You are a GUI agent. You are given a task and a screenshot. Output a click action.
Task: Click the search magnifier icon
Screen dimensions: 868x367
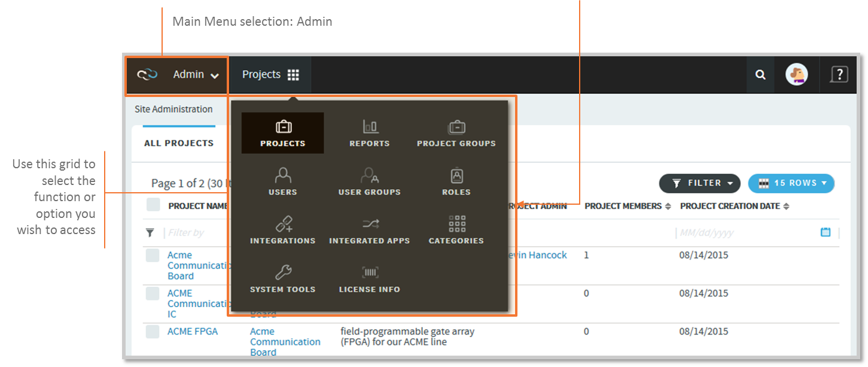click(760, 75)
